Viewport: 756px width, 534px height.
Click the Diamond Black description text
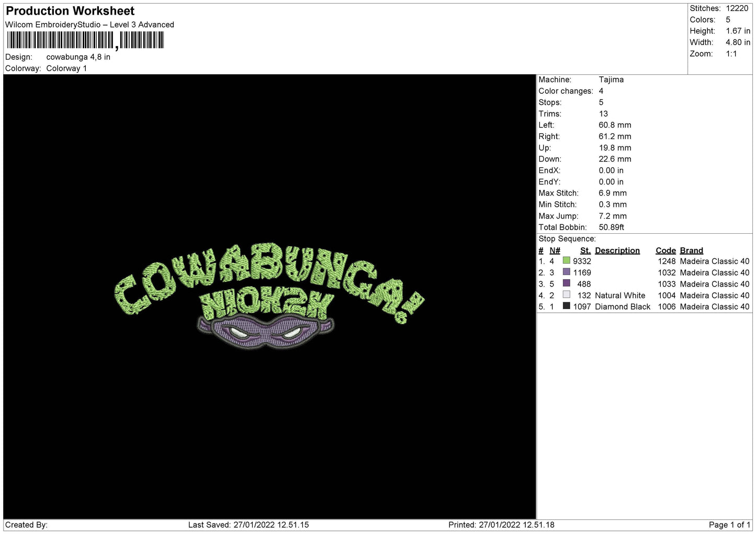click(x=623, y=306)
